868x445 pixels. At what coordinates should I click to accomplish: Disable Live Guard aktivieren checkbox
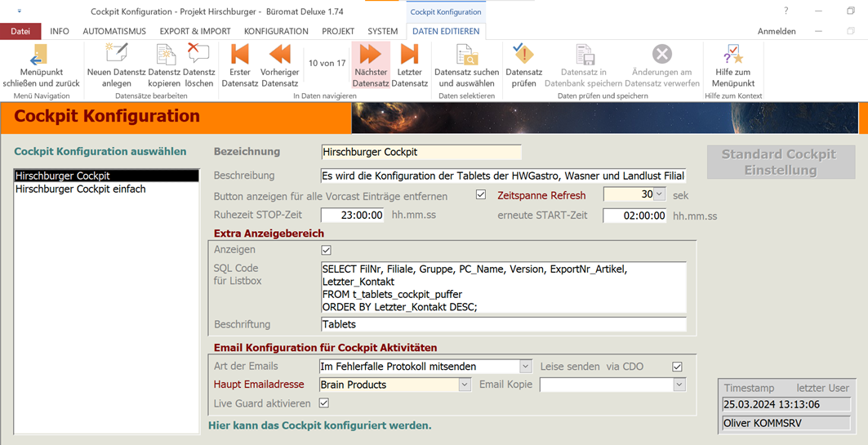click(324, 403)
